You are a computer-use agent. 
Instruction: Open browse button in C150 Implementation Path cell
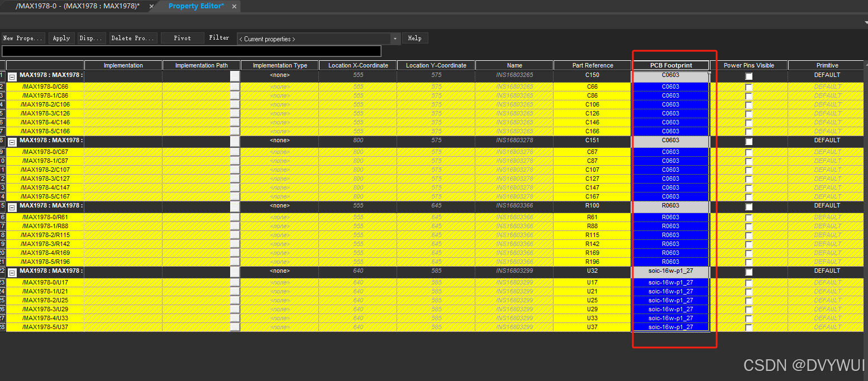point(235,76)
